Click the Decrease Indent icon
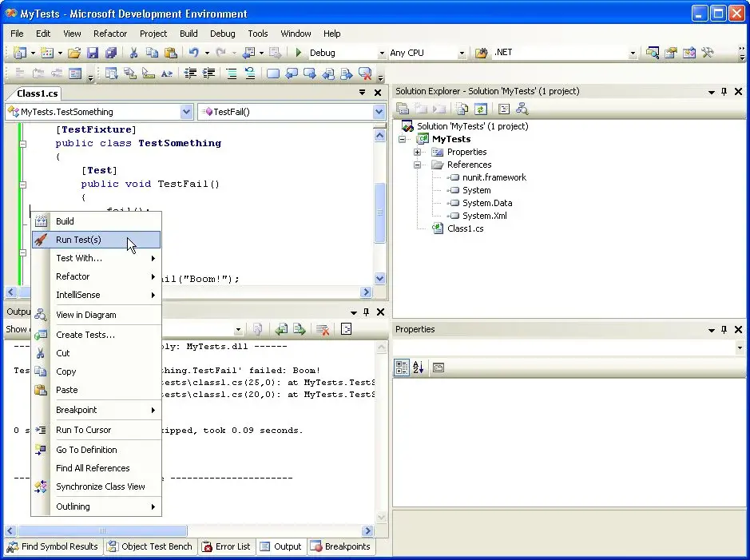The height and width of the screenshot is (560, 750). point(190,73)
